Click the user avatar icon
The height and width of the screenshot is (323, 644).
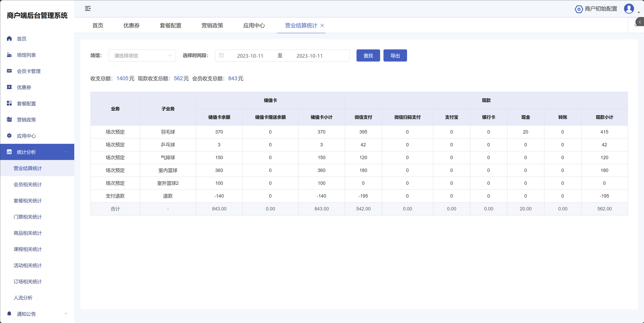click(x=629, y=9)
